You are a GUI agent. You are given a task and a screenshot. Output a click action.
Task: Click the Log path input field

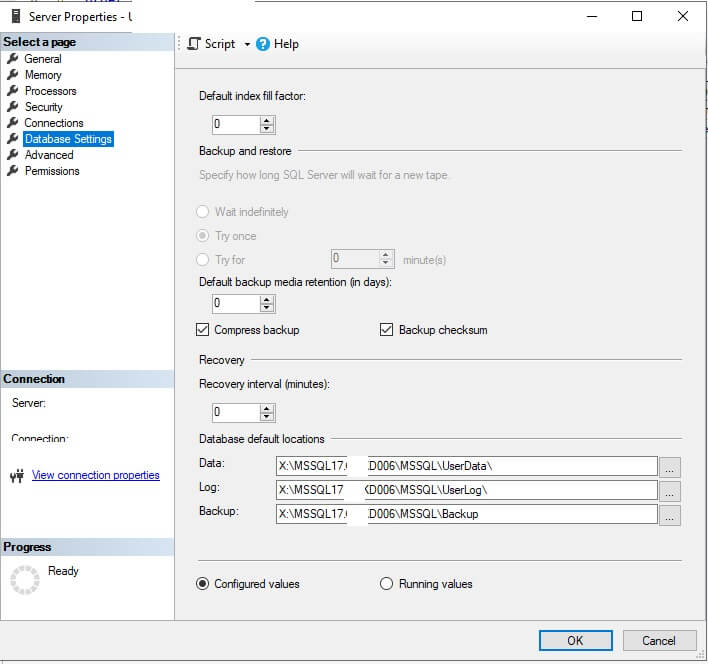tap(466, 490)
